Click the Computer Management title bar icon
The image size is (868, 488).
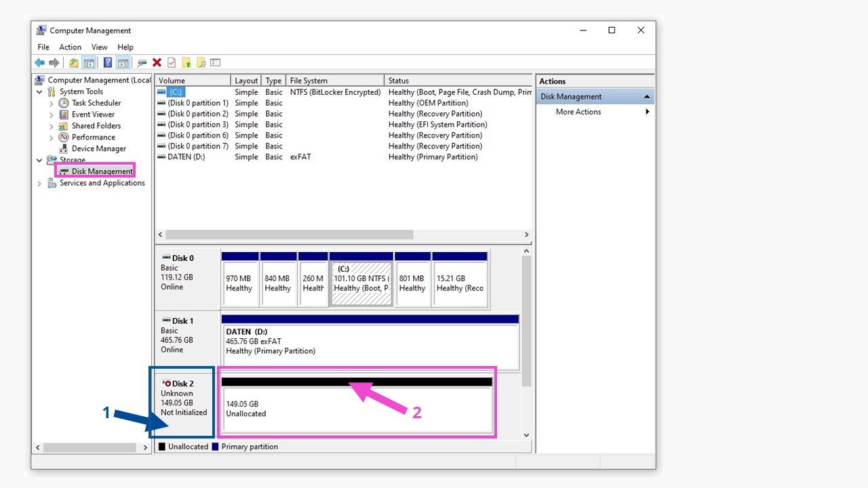41,30
